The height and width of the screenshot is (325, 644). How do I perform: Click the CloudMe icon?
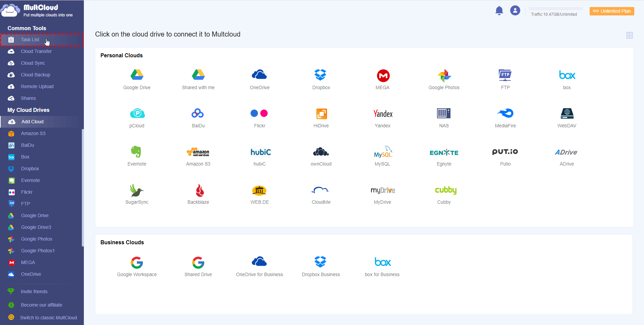[320, 190]
